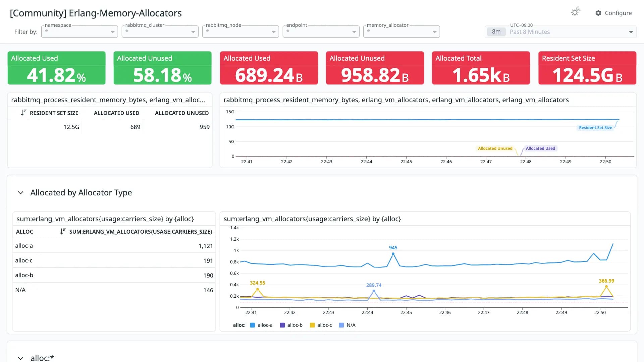The image size is (644, 362).
Task: Click the 945 peak marker on chart
Action: click(x=393, y=254)
